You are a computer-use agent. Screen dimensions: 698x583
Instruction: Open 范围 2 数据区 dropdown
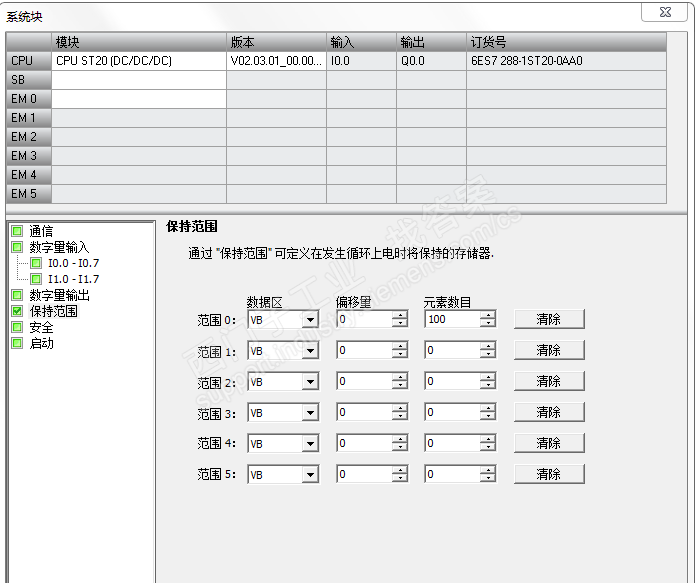coord(310,381)
